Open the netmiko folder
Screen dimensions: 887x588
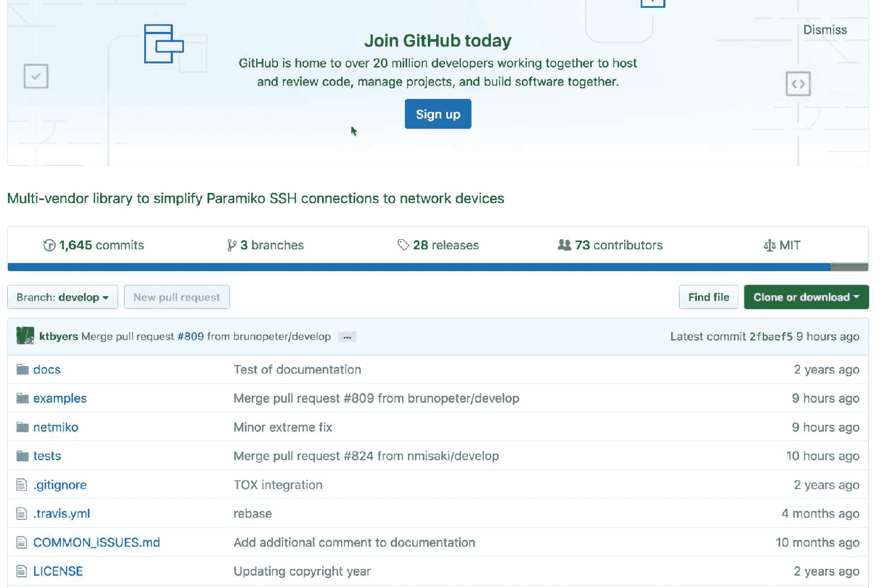pyautogui.click(x=55, y=428)
